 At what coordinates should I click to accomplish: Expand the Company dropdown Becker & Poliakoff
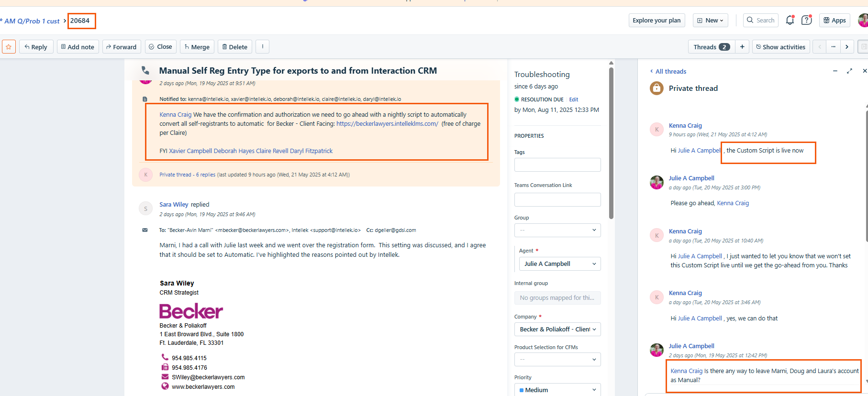coord(557,329)
